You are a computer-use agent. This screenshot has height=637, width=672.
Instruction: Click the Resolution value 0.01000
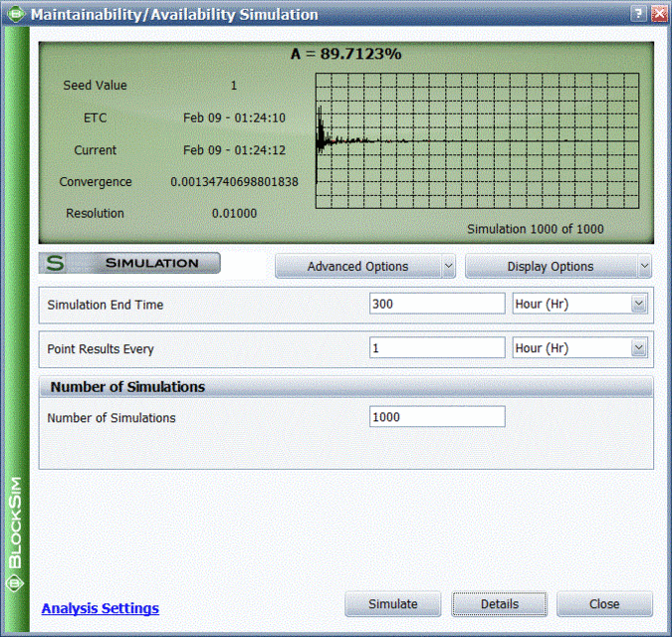point(234,213)
